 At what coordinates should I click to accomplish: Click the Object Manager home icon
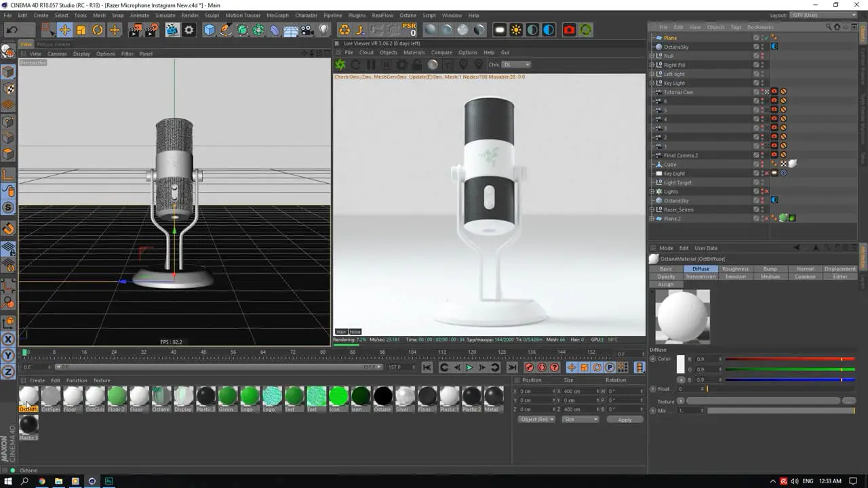837,27
